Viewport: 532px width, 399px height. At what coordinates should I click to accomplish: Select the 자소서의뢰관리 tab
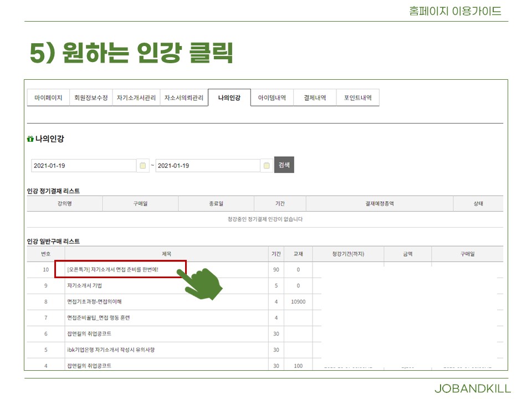coord(184,98)
